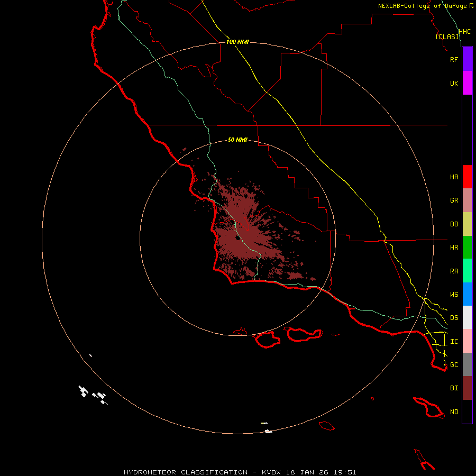Click the yellow BD legend swatch
This screenshot has height=476, width=476.
tap(467, 224)
